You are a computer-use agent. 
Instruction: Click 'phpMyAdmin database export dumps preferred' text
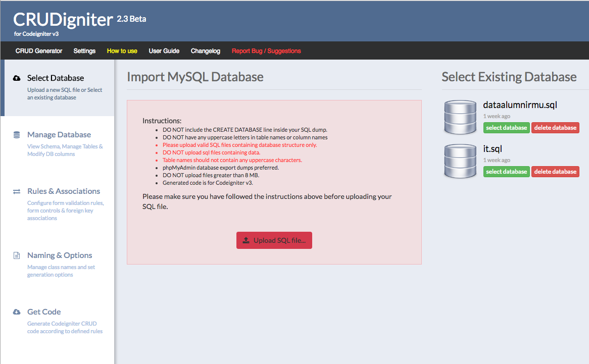221,168
